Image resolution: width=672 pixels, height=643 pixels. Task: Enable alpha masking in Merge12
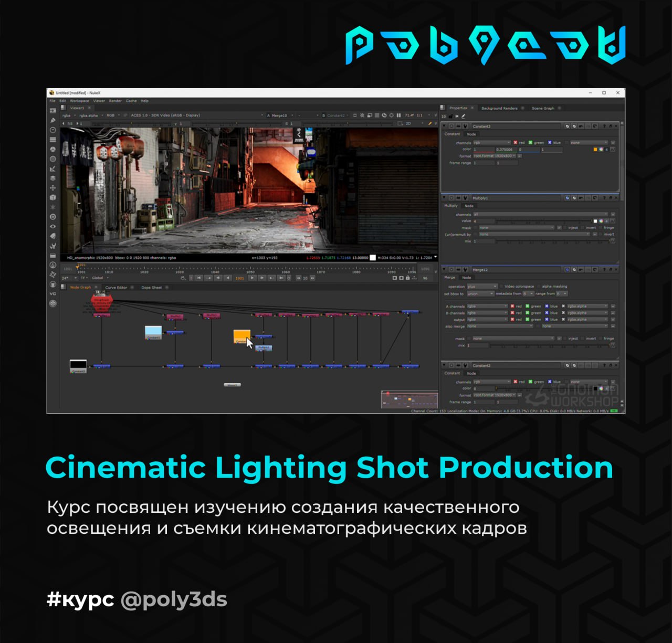[x=538, y=287]
